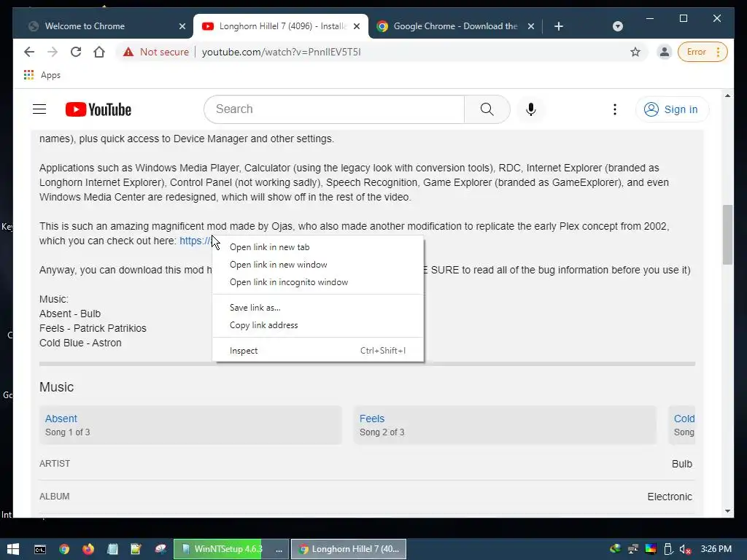Start voice search with microphone icon
The width and height of the screenshot is (747, 560).
531,109
